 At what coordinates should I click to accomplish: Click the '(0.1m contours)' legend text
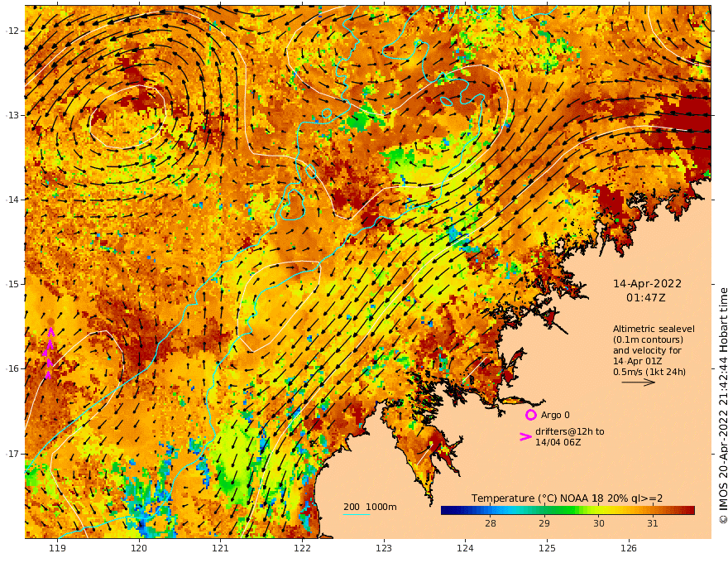point(648,339)
